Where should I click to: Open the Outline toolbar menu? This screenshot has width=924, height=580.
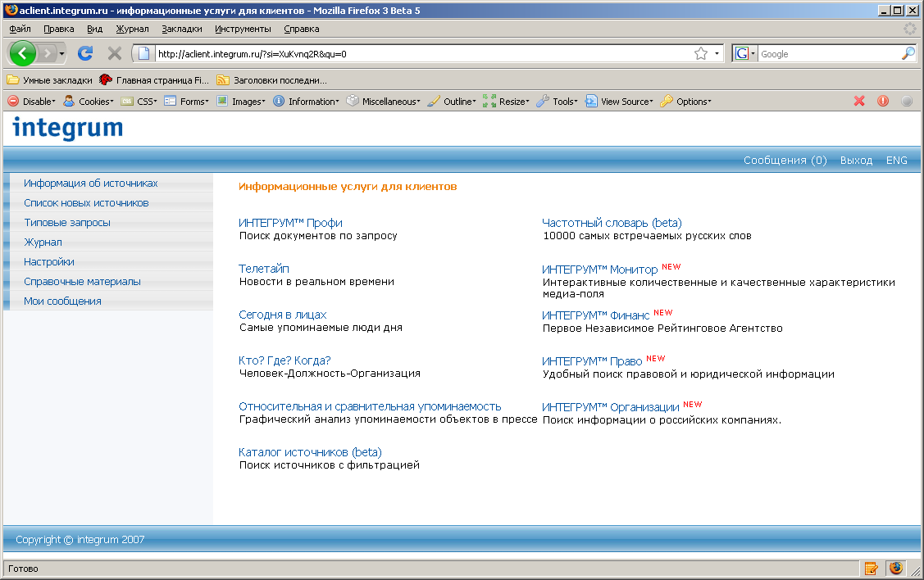coord(452,102)
